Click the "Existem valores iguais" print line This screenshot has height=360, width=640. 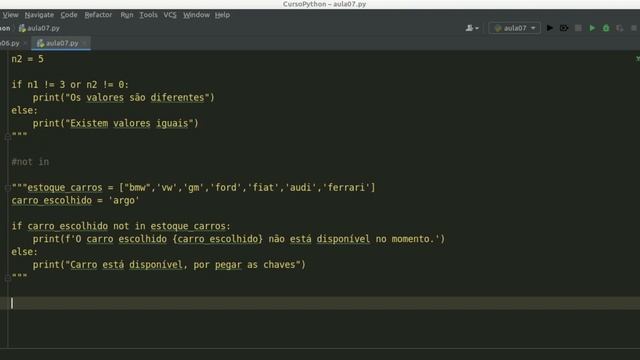click(x=115, y=123)
